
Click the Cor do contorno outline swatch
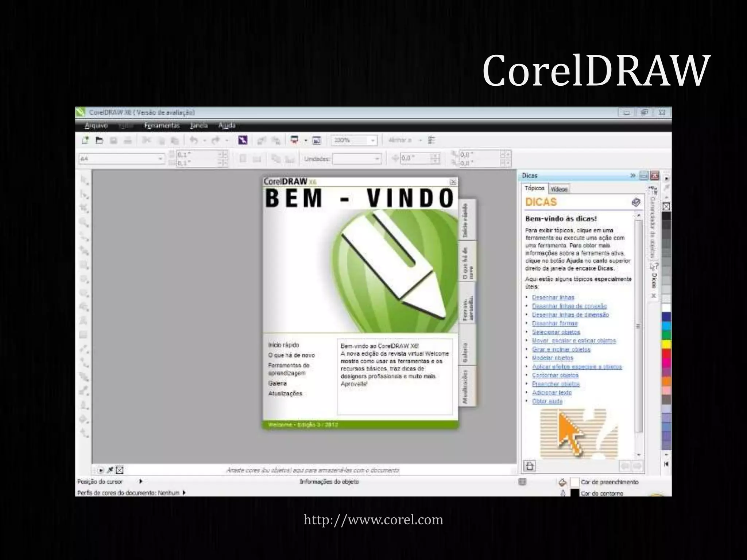[x=575, y=493]
